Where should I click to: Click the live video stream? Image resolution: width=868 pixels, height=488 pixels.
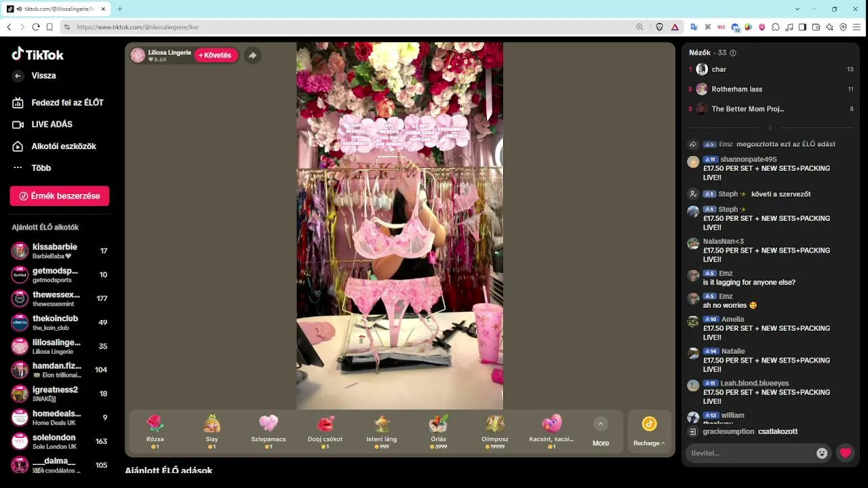pos(399,226)
